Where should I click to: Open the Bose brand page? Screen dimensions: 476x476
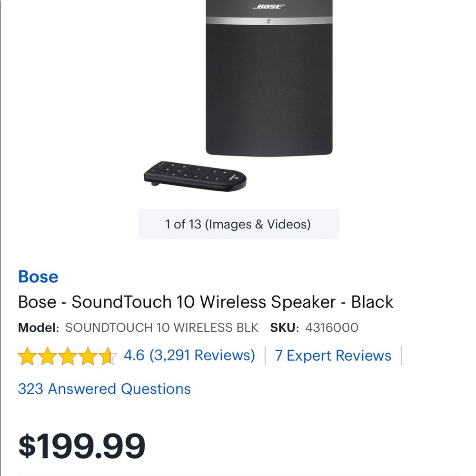[38, 277]
